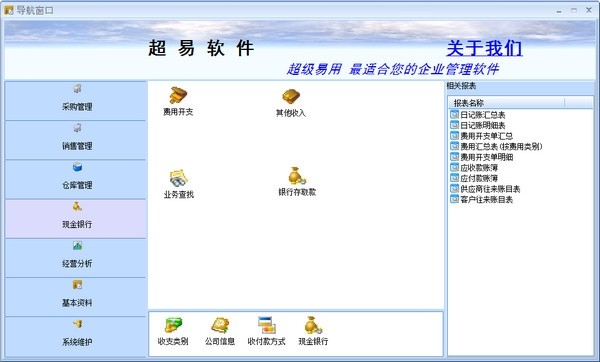
Task: Open the 银行存取款 money bag icon
Action: pyautogui.click(x=297, y=182)
